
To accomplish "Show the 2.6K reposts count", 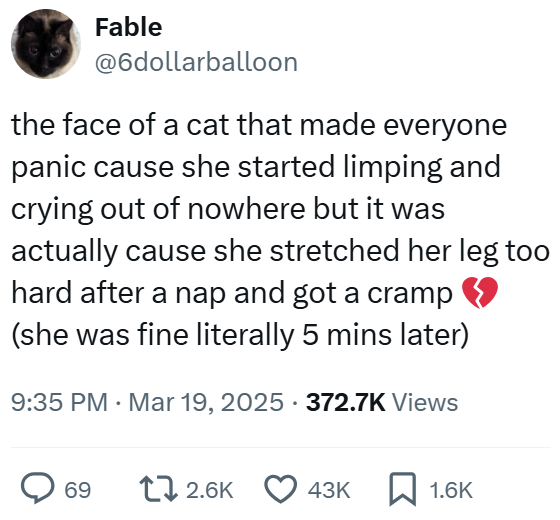I will point(209,490).
